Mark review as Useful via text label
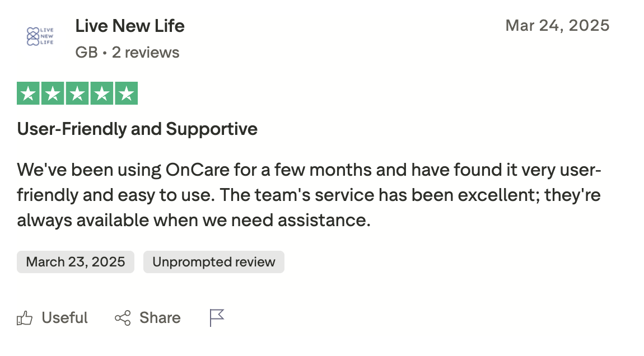Viewport: 644px width, 356px height. (x=65, y=318)
